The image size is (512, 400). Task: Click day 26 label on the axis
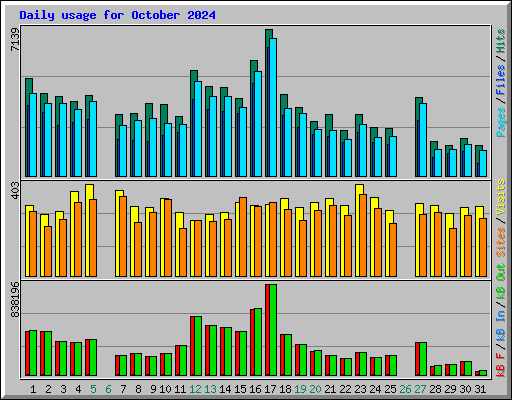(x=405, y=389)
